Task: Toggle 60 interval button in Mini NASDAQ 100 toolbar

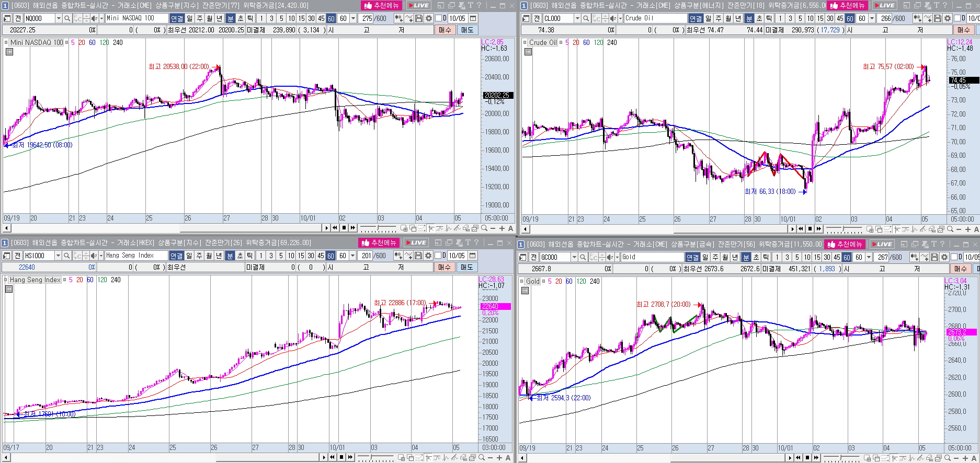Action: coord(331,18)
